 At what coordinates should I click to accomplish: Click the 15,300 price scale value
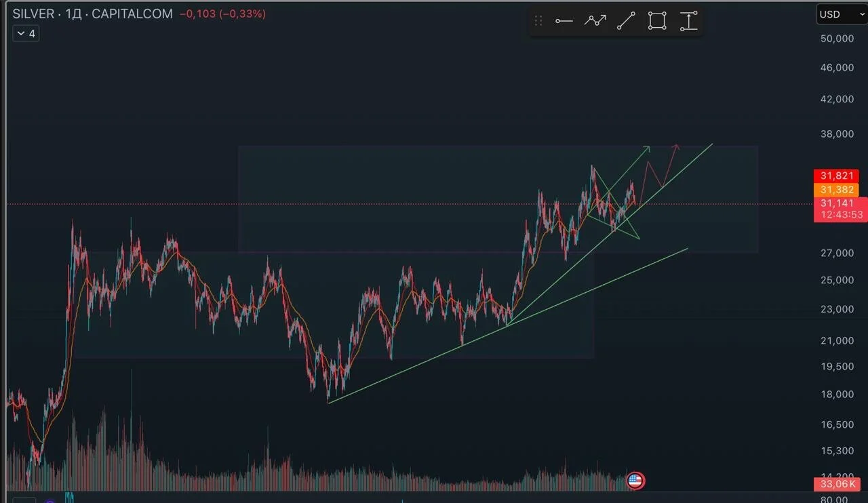[837, 451]
